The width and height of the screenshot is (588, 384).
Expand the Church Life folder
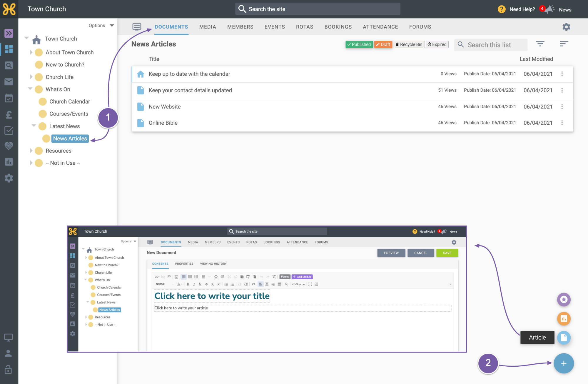(31, 77)
